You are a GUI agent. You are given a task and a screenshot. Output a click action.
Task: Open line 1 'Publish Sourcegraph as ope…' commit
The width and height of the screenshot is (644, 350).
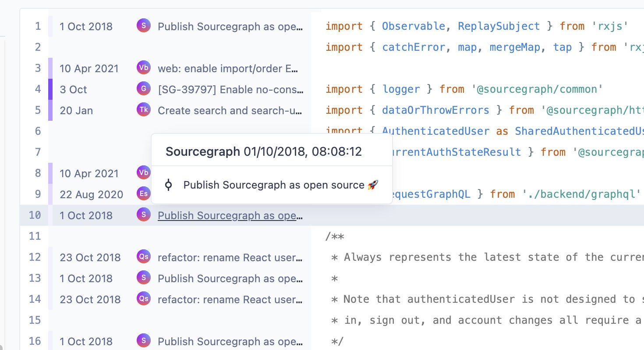tap(230, 27)
